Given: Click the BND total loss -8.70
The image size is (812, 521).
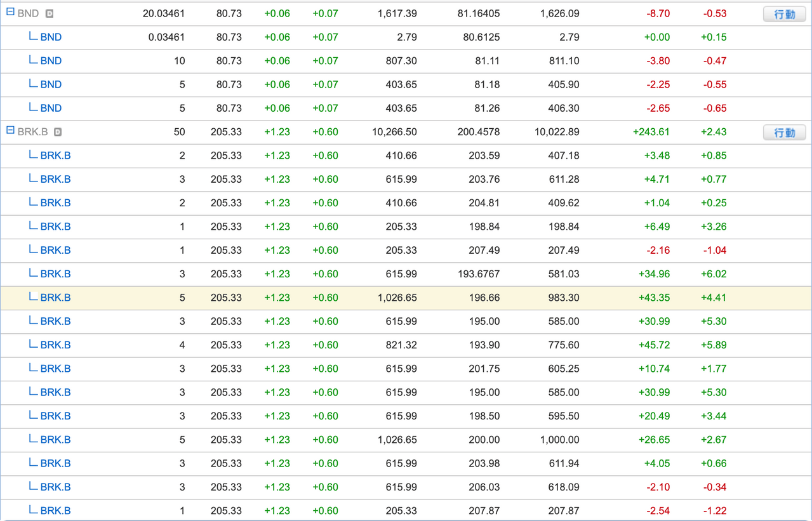Looking at the screenshot, I should click(657, 13).
